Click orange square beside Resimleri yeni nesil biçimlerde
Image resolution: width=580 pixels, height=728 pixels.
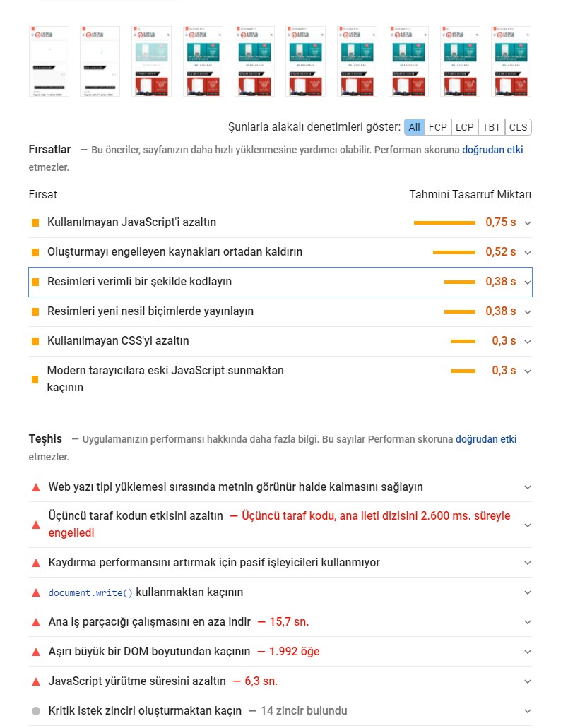[35, 311]
